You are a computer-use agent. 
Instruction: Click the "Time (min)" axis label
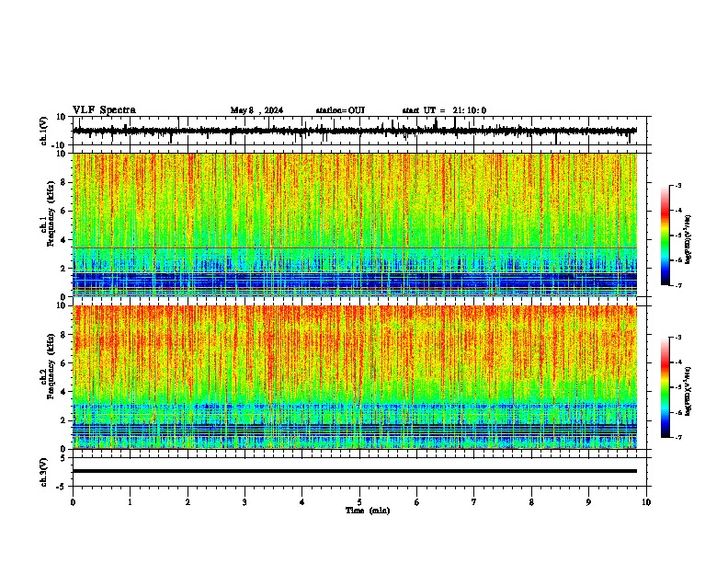coord(368,511)
